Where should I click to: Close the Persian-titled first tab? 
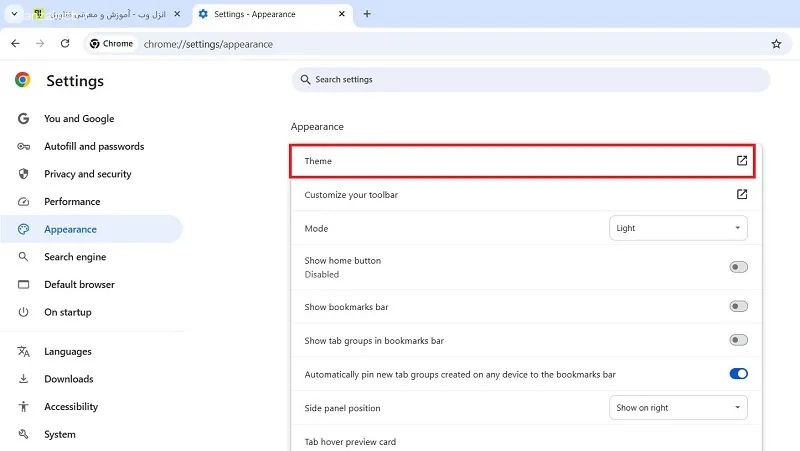coord(177,14)
